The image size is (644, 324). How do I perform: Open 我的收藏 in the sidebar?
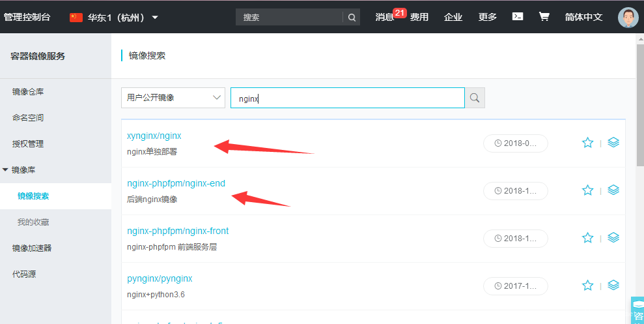(x=33, y=222)
